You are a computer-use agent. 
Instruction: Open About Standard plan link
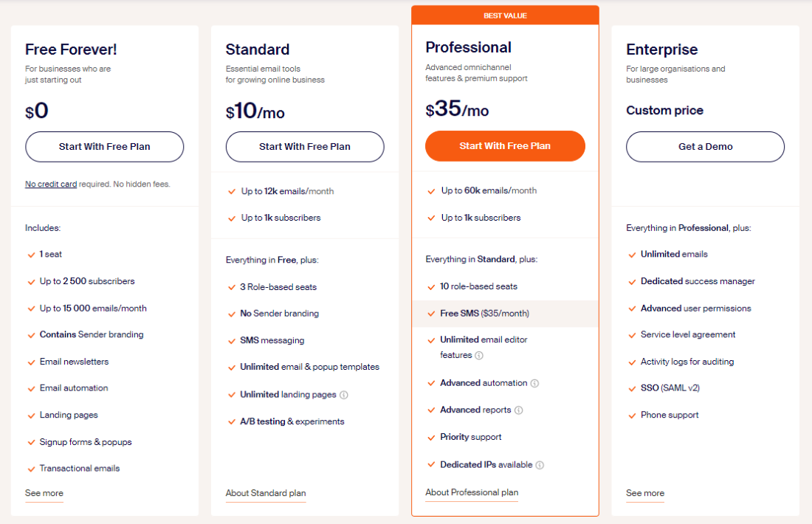(266, 493)
